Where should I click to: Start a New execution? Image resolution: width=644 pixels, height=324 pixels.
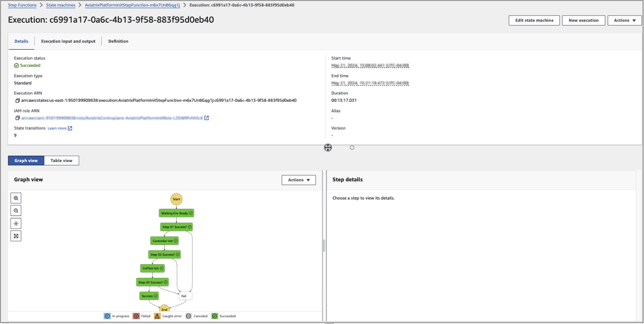point(583,20)
